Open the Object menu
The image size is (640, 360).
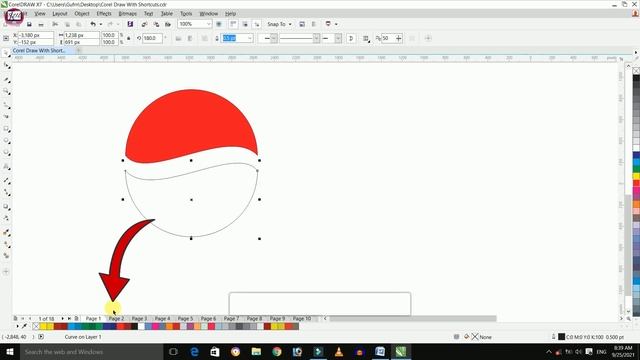82,13
